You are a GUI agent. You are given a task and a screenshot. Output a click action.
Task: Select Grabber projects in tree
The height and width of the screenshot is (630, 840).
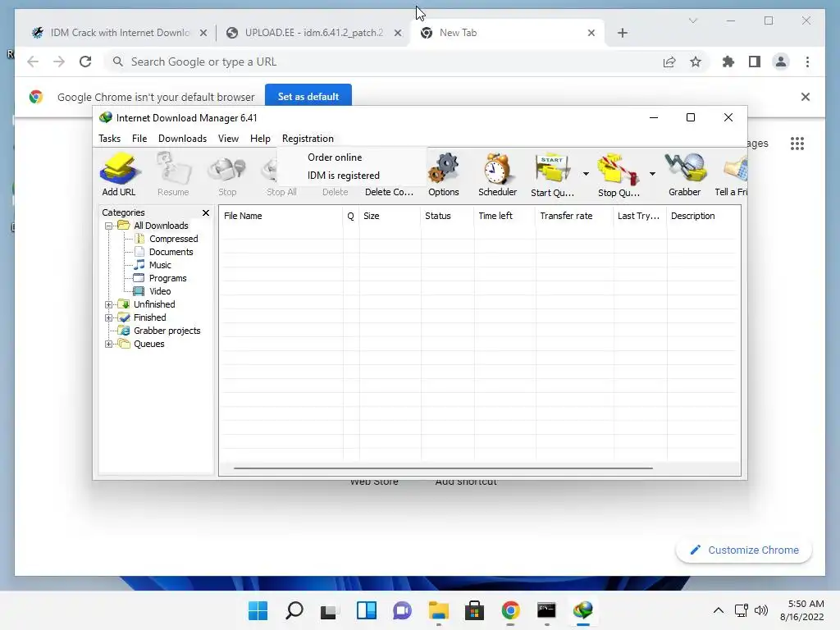pyautogui.click(x=167, y=331)
